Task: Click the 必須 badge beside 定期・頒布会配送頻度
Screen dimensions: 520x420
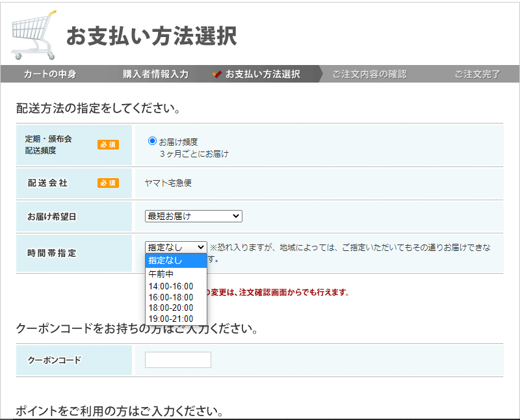Action: click(x=108, y=145)
